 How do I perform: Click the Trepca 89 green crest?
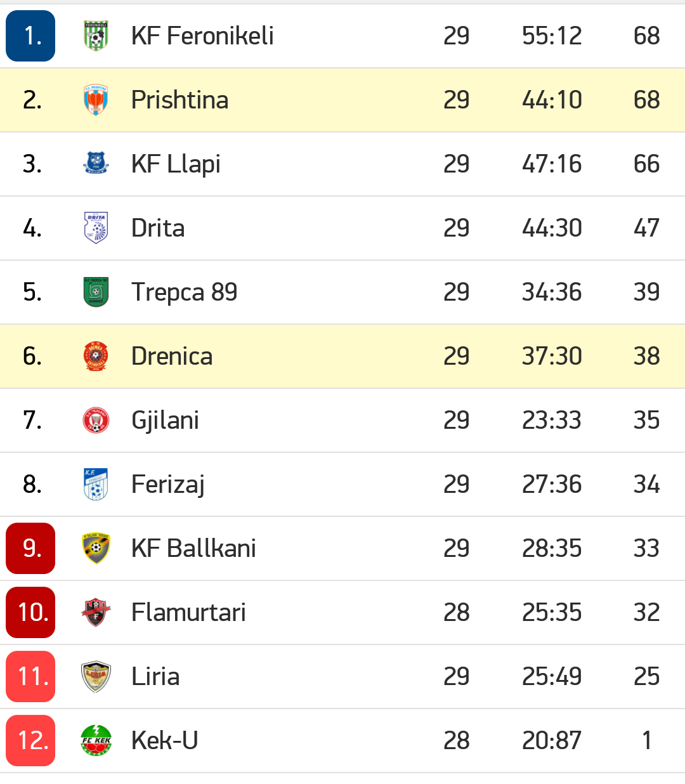click(x=96, y=292)
